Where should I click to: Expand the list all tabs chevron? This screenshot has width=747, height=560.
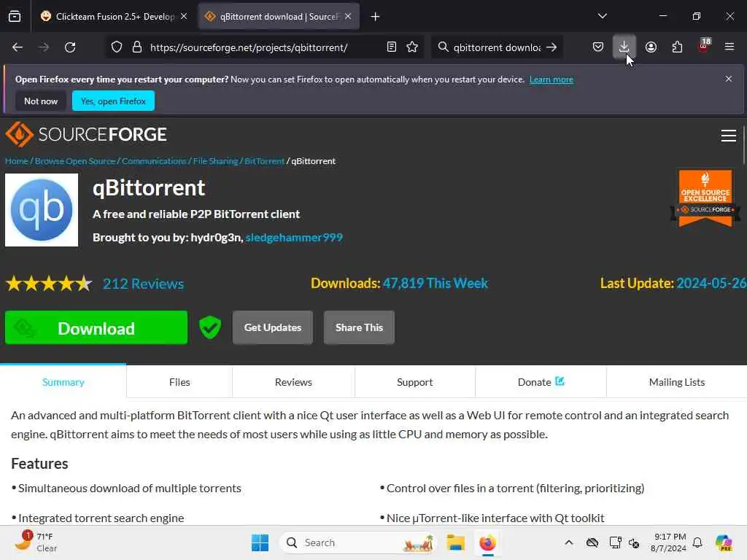[x=603, y=16]
